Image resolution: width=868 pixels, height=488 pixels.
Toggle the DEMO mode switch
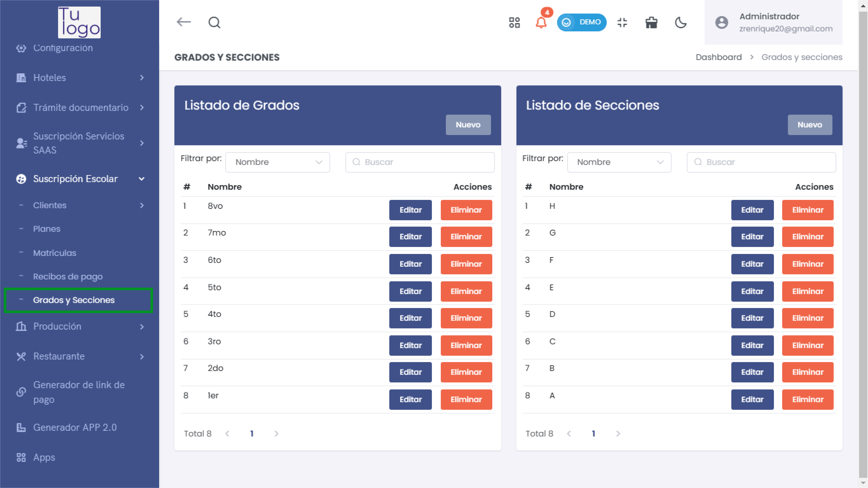pyautogui.click(x=581, y=22)
